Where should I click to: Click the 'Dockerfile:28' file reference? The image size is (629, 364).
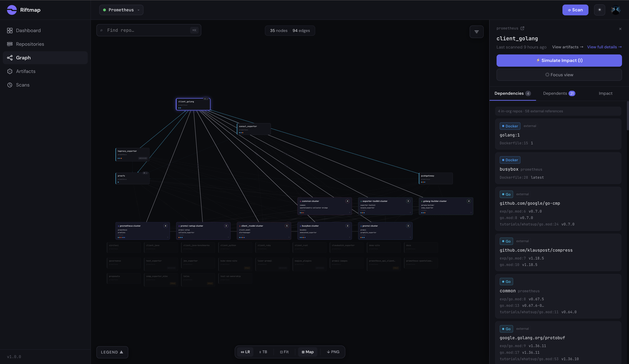tap(514, 177)
